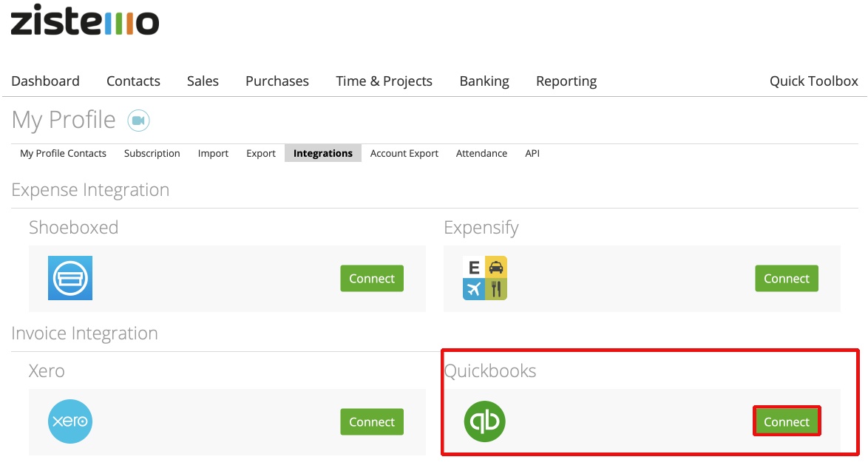The image size is (868, 471).
Task: Click the QuickBooks logo icon
Action: pyautogui.click(x=484, y=421)
